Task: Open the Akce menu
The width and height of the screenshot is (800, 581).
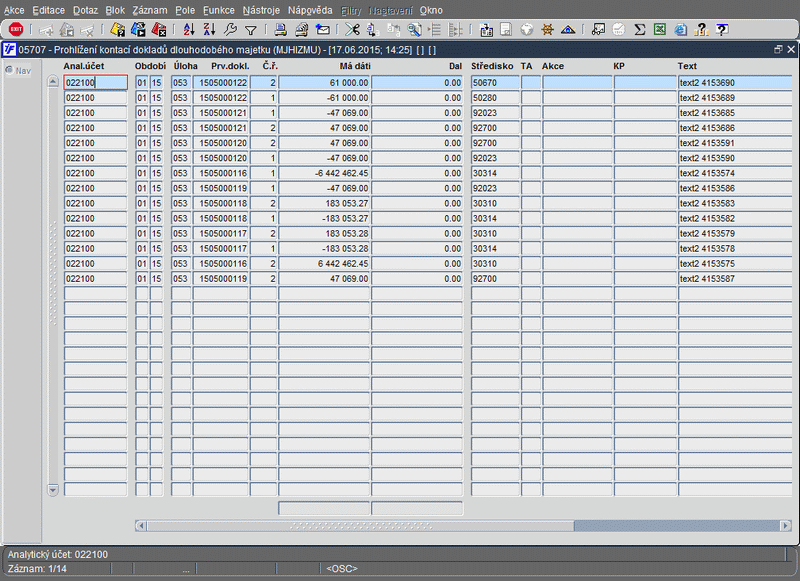Action: (x=14, y=10)
